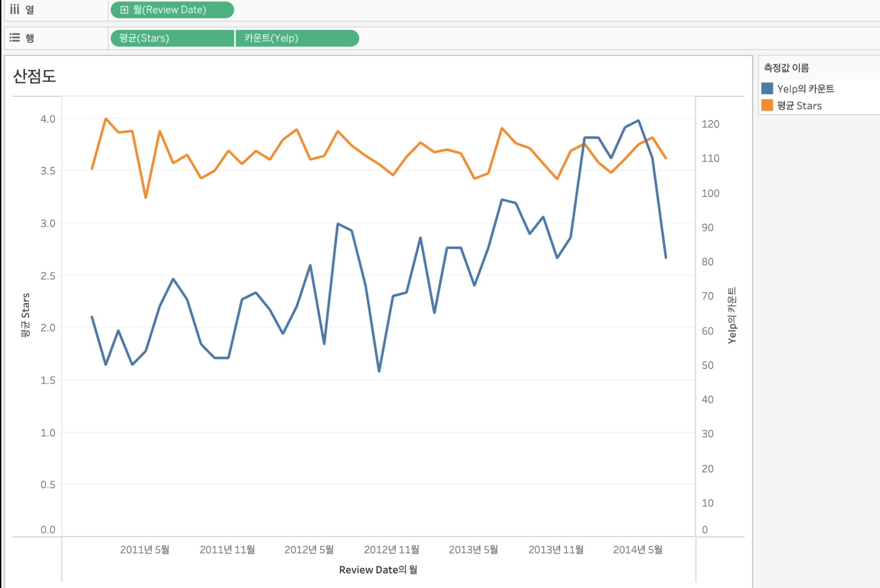This screenshot has width=880, height=588.
Task: Click the 산점도 sheet title
Action: 35,76
